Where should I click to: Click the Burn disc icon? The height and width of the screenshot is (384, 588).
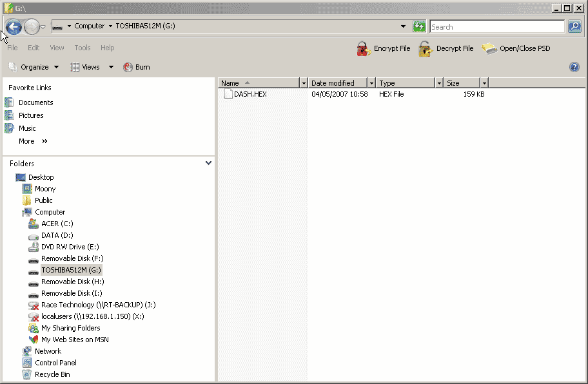coord(128,67)
